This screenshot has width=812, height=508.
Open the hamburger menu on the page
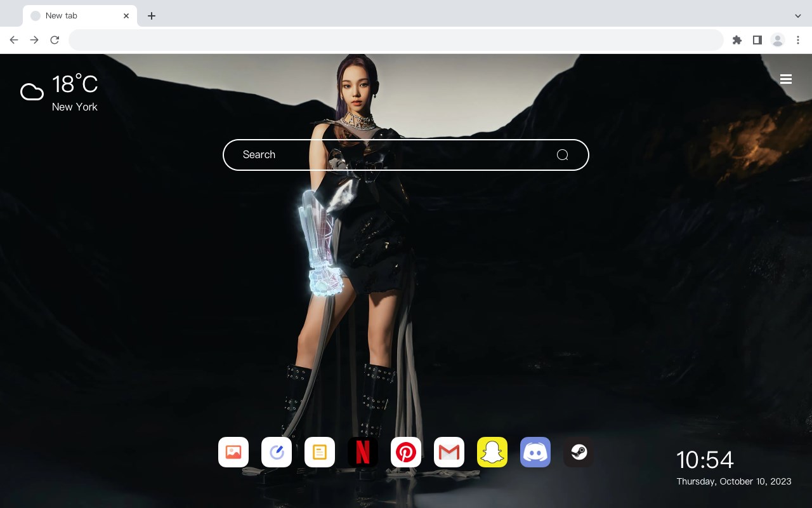click(786, 79)
